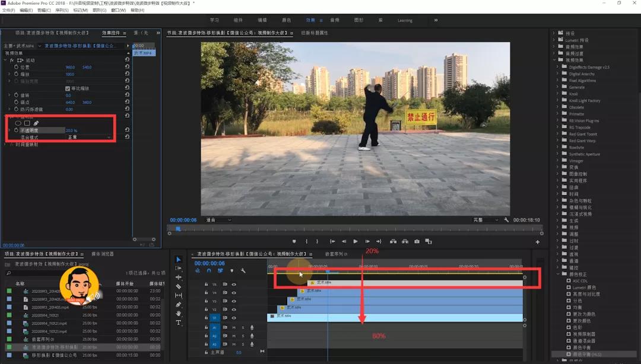The height and width of the screenshot is (364, 641).
Task: Pick the Hand tool
Action: coord(179,314)
